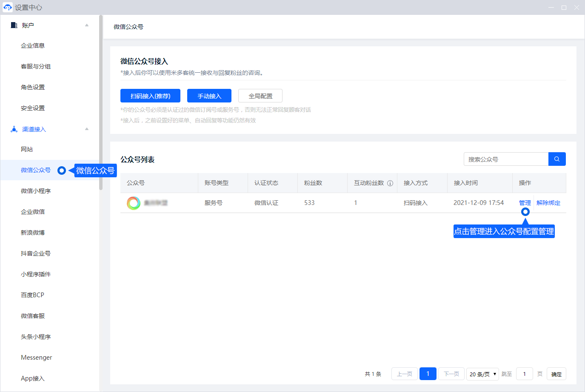Go to 抖音企业号 channel settings
This screenshot has width=585, height=392.
coord(36,253)
